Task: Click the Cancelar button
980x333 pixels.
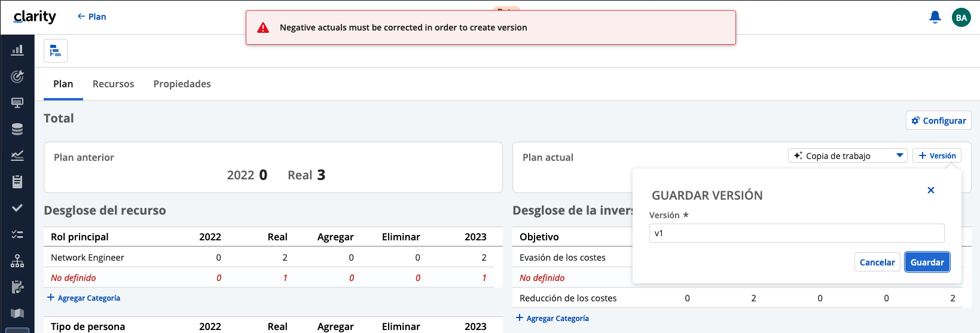Action: coord(877,262)
